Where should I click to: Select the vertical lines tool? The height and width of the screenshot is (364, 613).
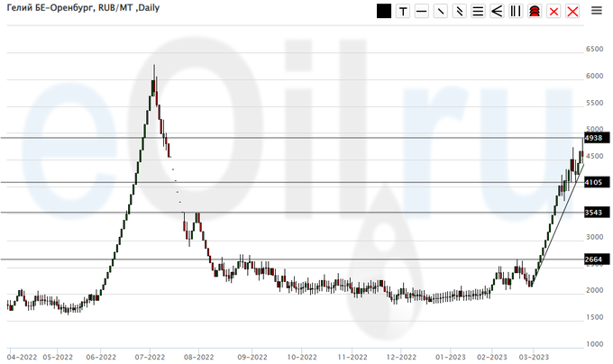click(x=516, y=11)
